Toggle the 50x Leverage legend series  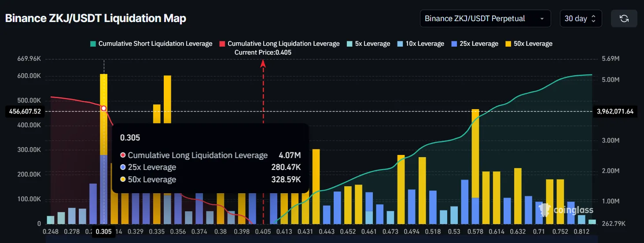tap(529, 44)
